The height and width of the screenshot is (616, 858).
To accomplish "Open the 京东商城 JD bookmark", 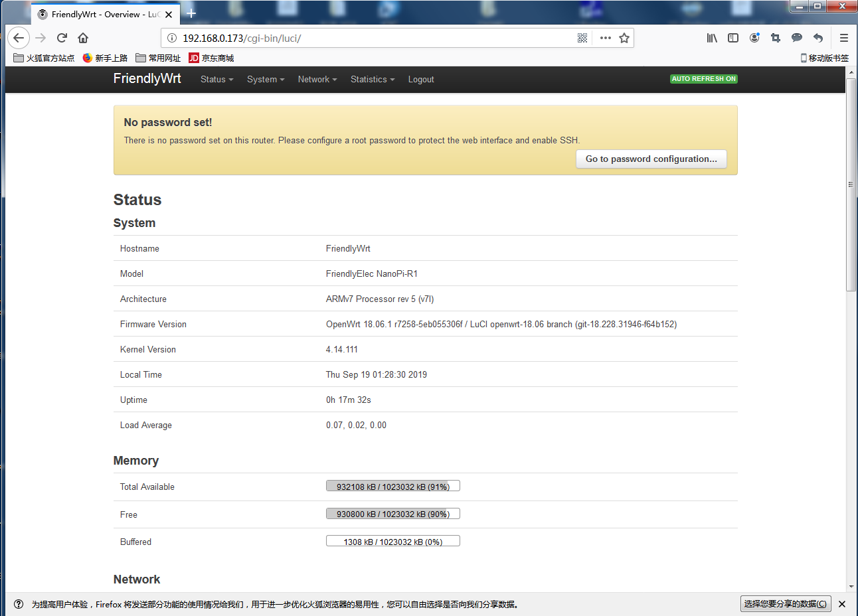I will click(211, 58).
